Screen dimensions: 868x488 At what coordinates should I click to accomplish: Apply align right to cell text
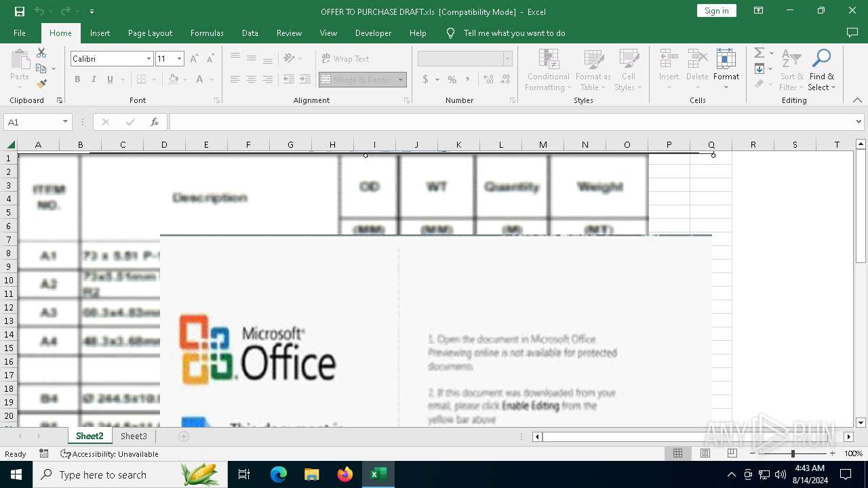pyautogui.click(x=268, y=79)
